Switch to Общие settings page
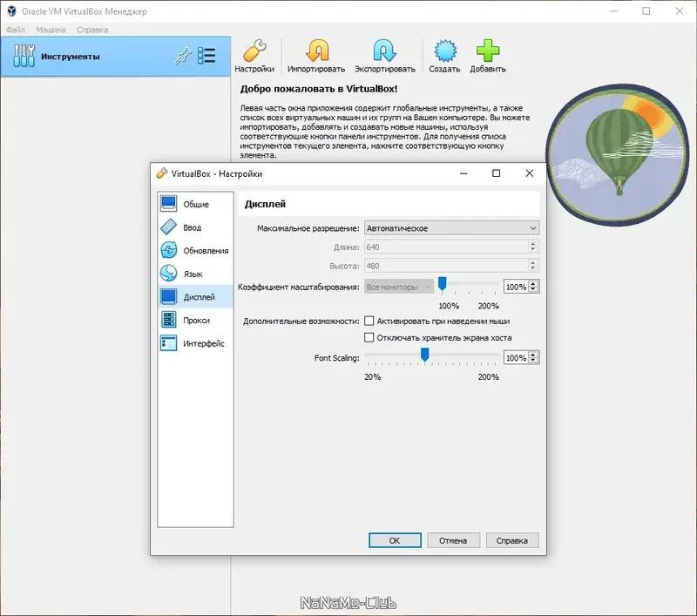 (x=195, y=204)
